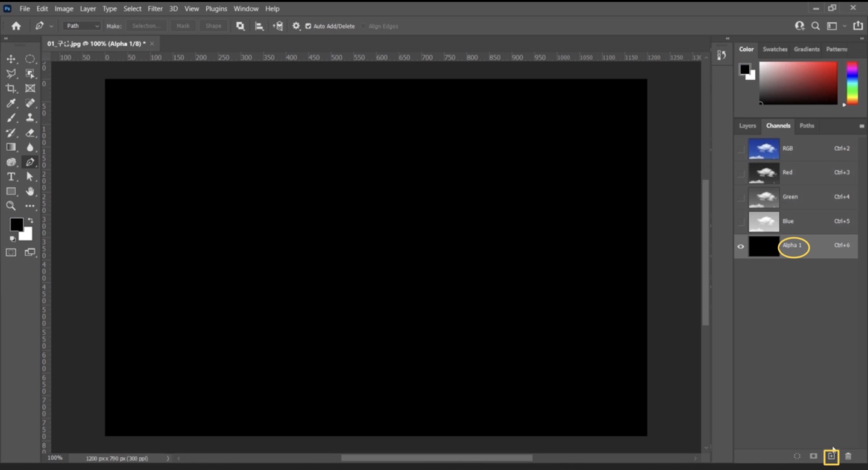The height and width of the screenshot is (470, 868).
Task: Select the Blur tool
Action: pos(30,147)
